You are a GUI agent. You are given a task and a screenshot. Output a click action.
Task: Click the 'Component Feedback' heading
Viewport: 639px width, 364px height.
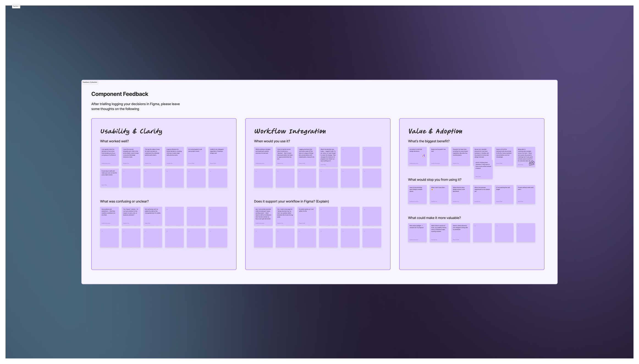[120, 94]
